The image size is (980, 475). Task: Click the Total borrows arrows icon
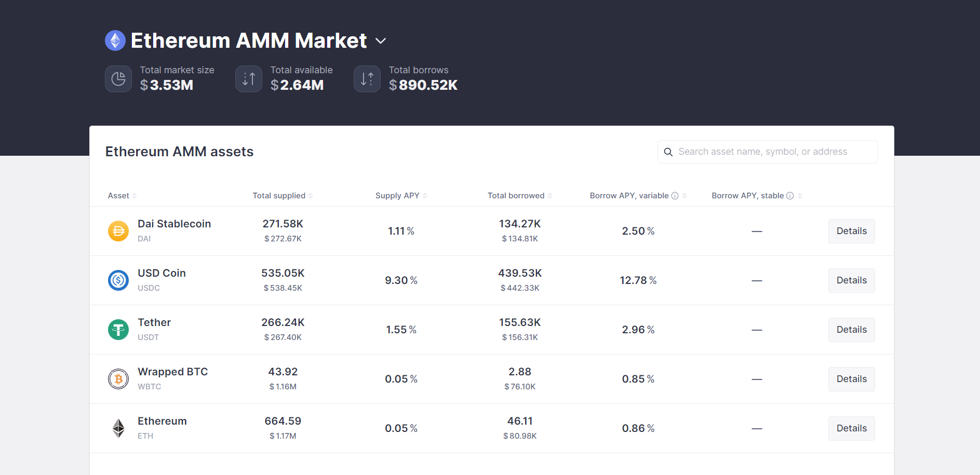(x=367, y=79)
